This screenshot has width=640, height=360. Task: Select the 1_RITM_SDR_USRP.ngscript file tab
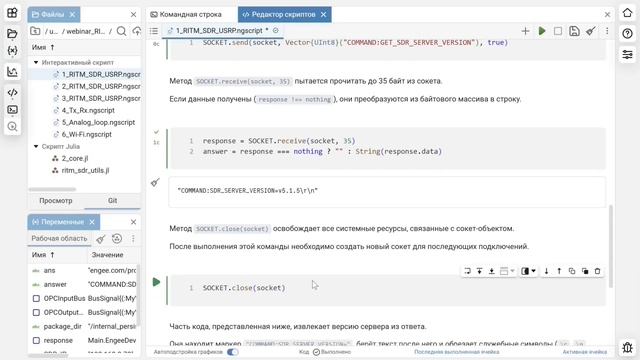coord(222,31)
